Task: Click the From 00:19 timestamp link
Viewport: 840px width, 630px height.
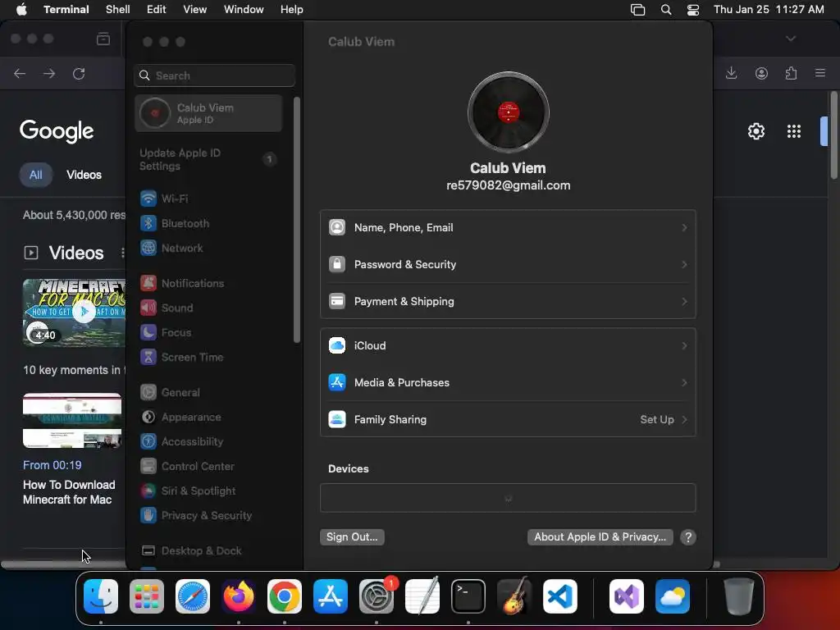Action: point(52,465)
